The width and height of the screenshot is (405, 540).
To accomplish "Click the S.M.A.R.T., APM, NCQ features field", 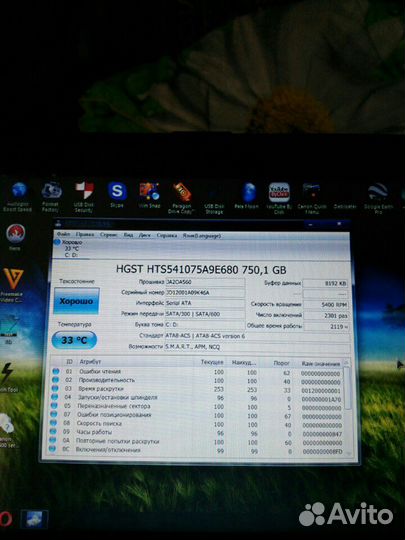I will [x=258, y=347].
